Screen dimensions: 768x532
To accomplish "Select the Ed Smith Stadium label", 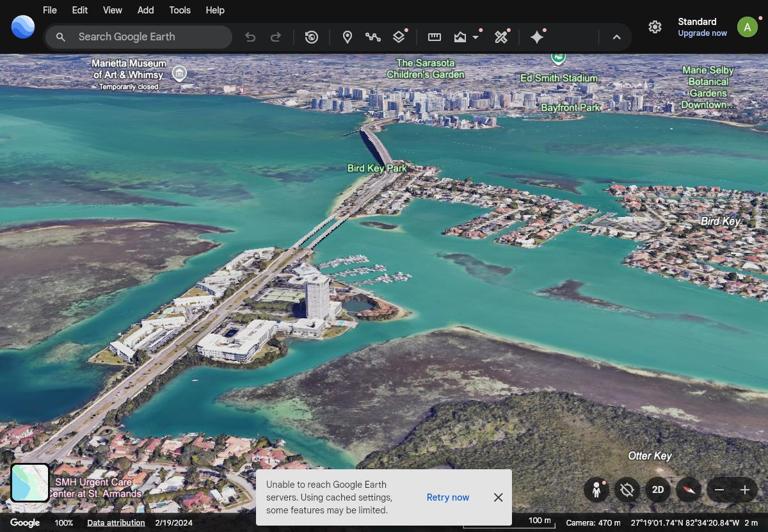I will point(559,78).
